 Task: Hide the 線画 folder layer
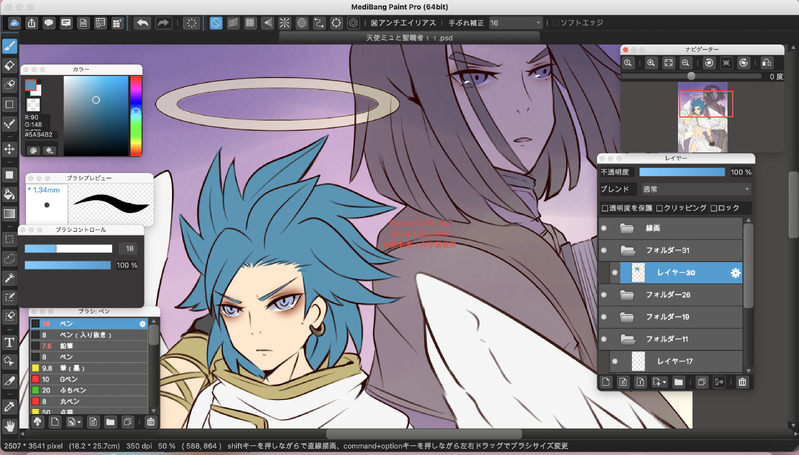(x=603, y=227)
